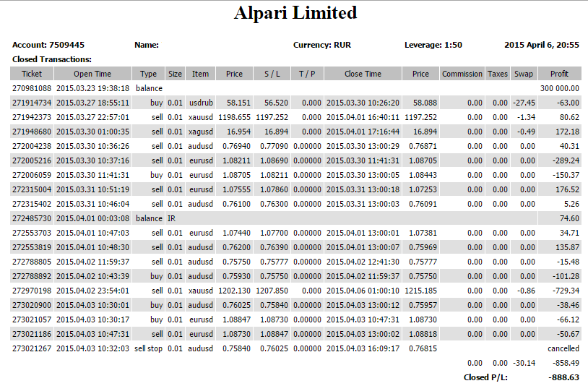Viewport: 588px width, 386px height.
Task: Select the Swap column header
Action: pos(524,74)
